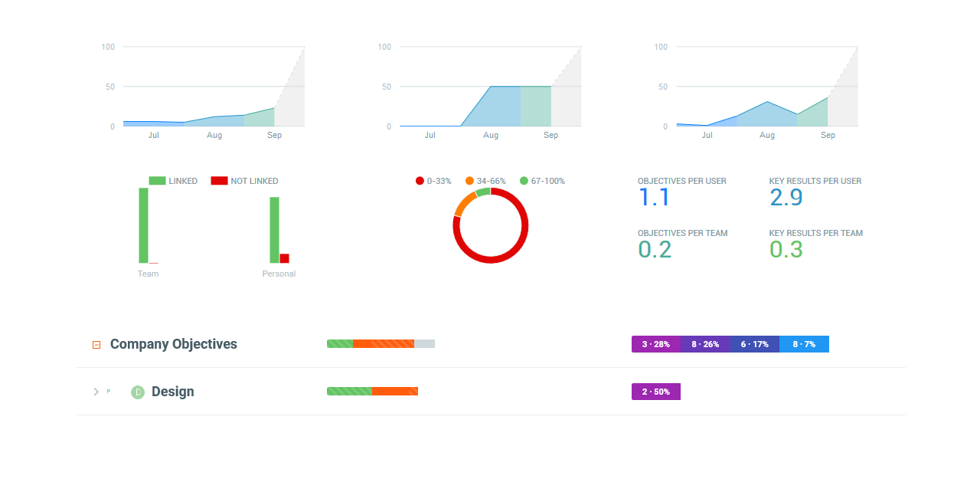Click the Company Objectives chart icon
The height and width of the screenshot is (492, 980).
click(96, 345)
